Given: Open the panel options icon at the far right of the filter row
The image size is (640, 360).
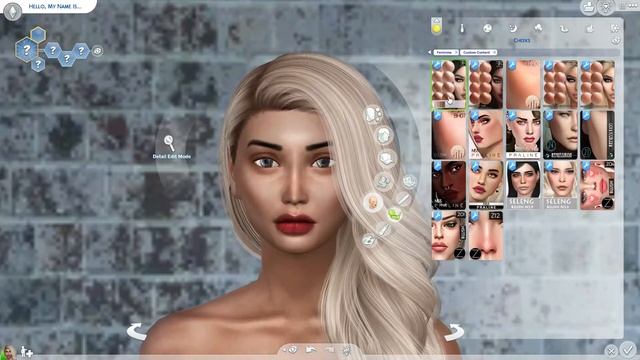Looking at the screenshot, I should [615, 28].
